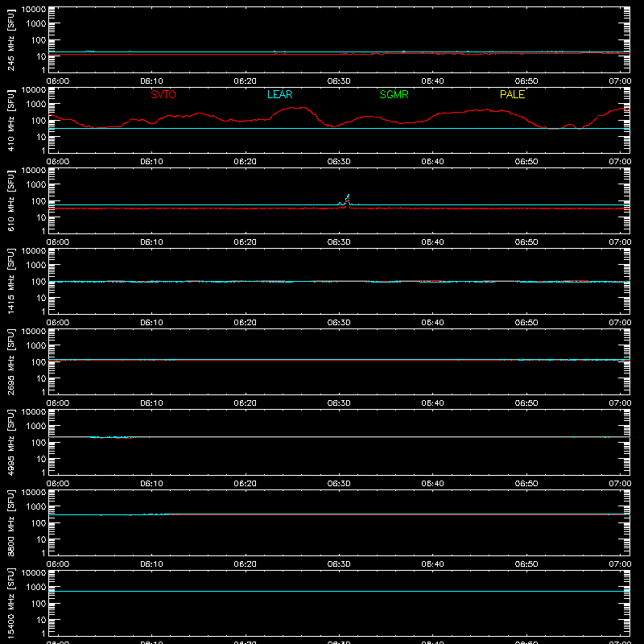Select the 410 MHz [SFU] axis label
The height and width of the screenshot is (644, 644).
click(10, 120)
